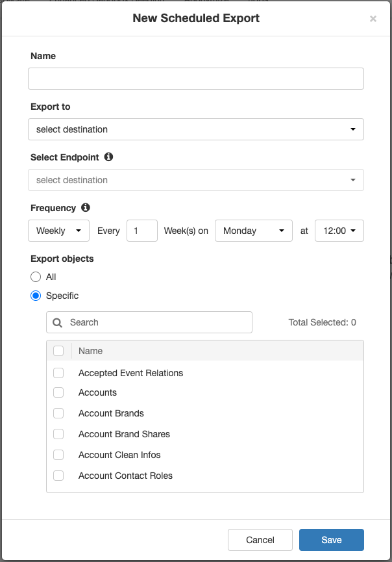392x562 pixels.
Task: Click the 'Account Clean Infos' row text
Action: pos(119,455)
